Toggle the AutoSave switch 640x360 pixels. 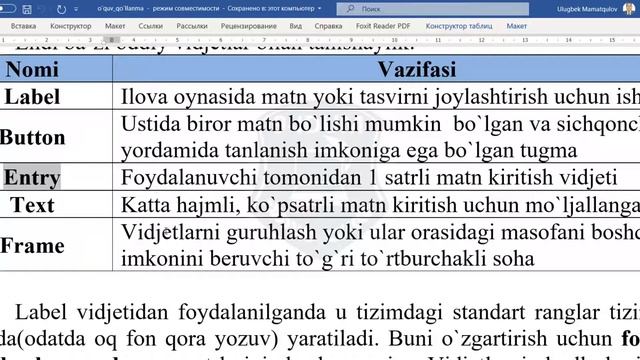[x=7, y=8]
